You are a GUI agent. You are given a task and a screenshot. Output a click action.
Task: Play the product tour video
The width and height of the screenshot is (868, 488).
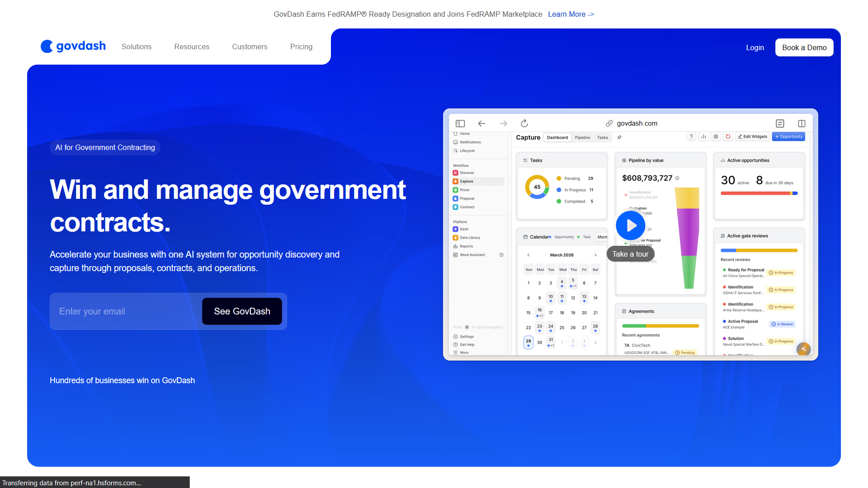(x=631, y=225)
